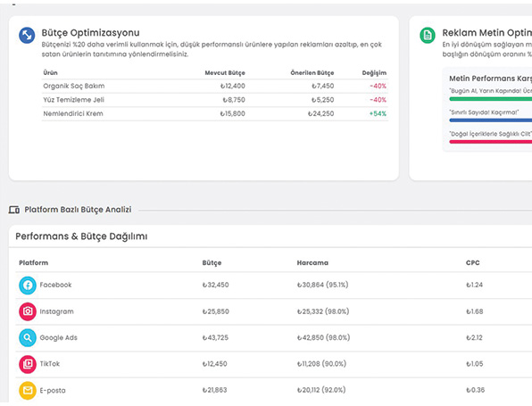Click the ₺20,112 (92.0%) spending value
532x406 pixels.
point(321,391)
